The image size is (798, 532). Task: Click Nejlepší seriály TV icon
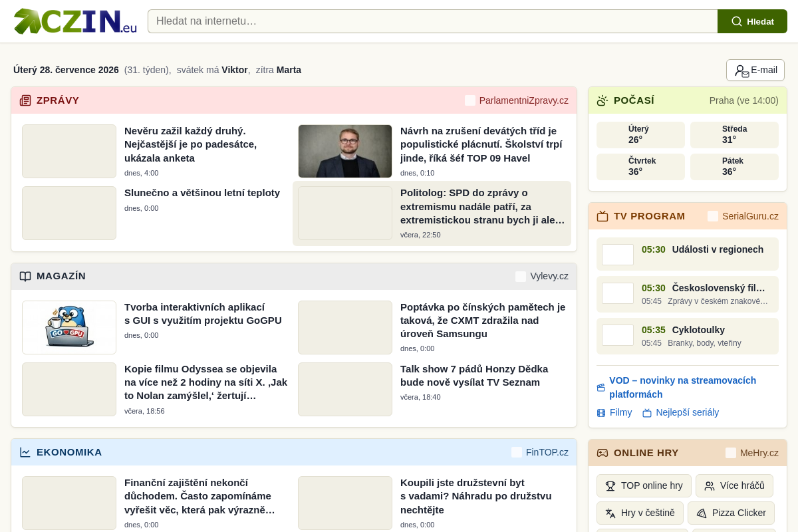tap(647, 413)
